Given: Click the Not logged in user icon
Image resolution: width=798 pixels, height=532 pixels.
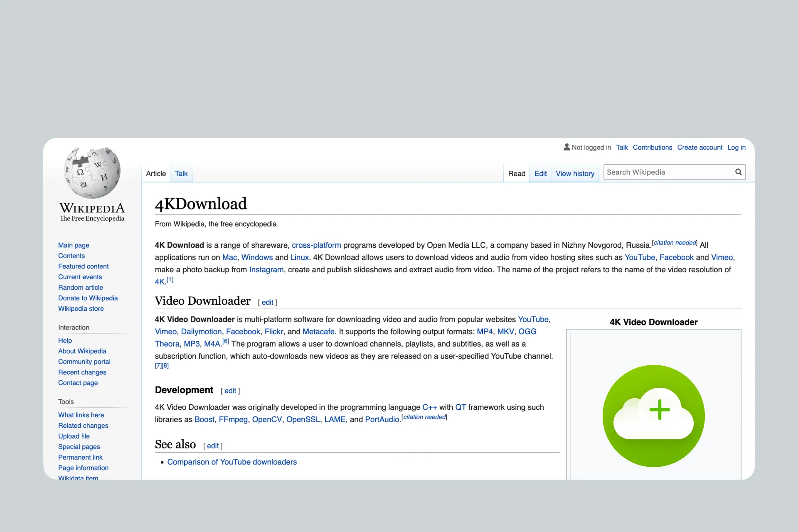Looking at the screenshot, I should (566, 147).
